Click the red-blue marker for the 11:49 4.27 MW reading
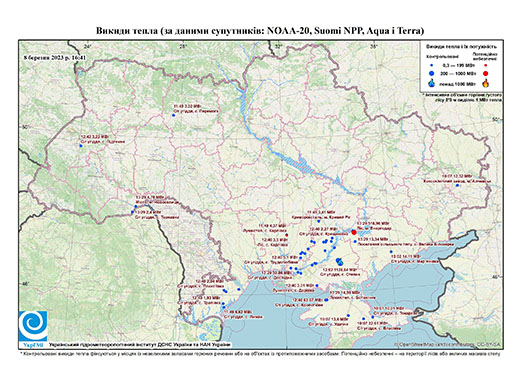The image size is (520, 368). click(x=286, y=235)
